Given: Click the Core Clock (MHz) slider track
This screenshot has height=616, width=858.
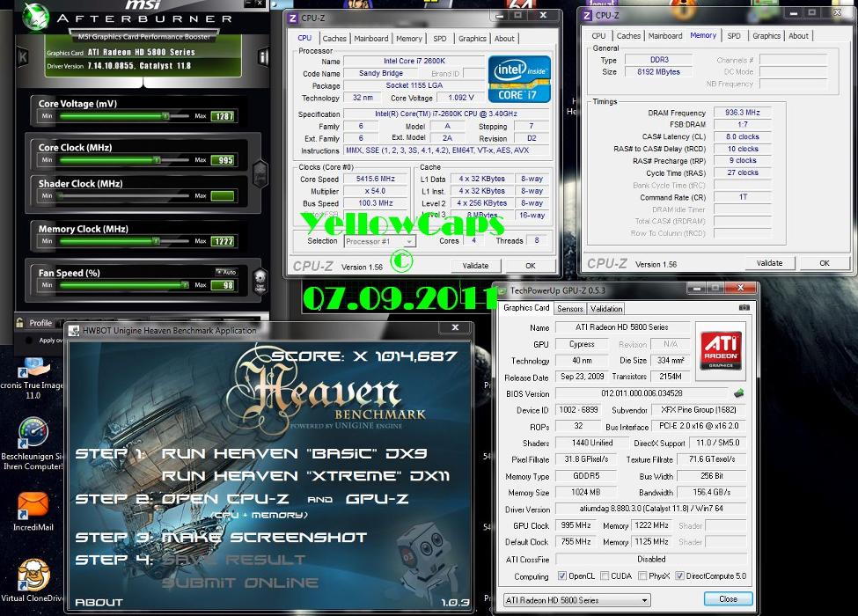Looking at the screenshot, I should coord(124,160).
